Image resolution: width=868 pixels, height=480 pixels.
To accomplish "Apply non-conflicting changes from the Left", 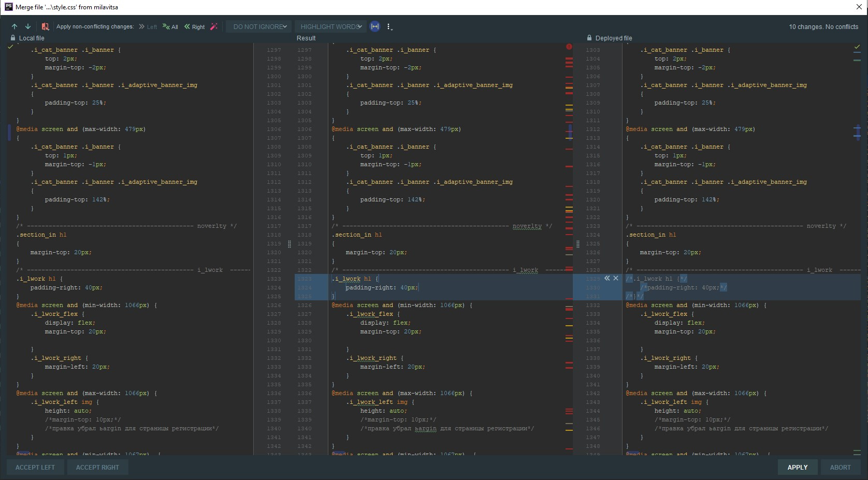I will (x=148, y=27).
